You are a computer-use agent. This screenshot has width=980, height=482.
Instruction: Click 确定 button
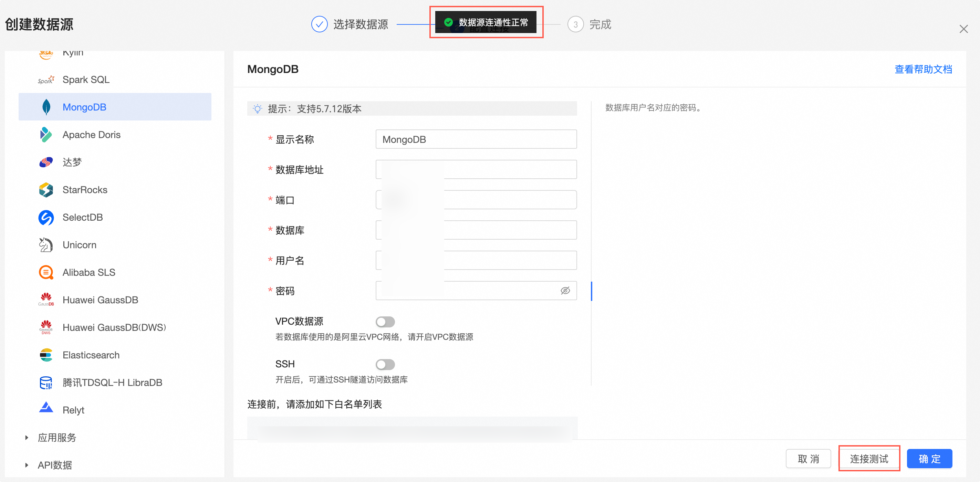pyautogui.click(x=929, y=459)
